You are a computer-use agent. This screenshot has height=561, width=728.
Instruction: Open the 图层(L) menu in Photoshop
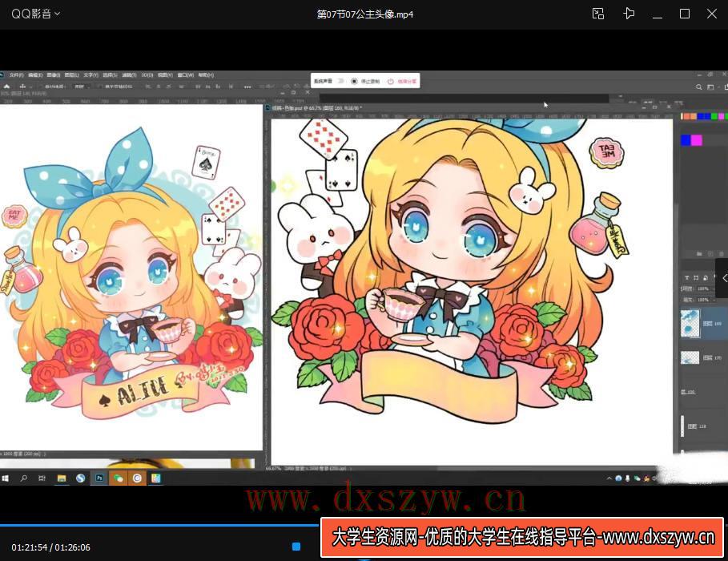71,75
